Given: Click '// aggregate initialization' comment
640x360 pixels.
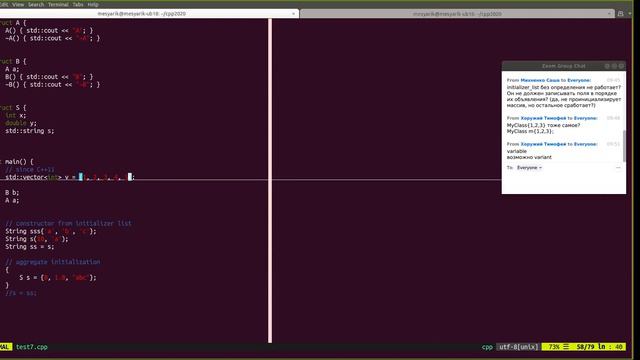Looking at the screenshot, I should click(53, 262).
